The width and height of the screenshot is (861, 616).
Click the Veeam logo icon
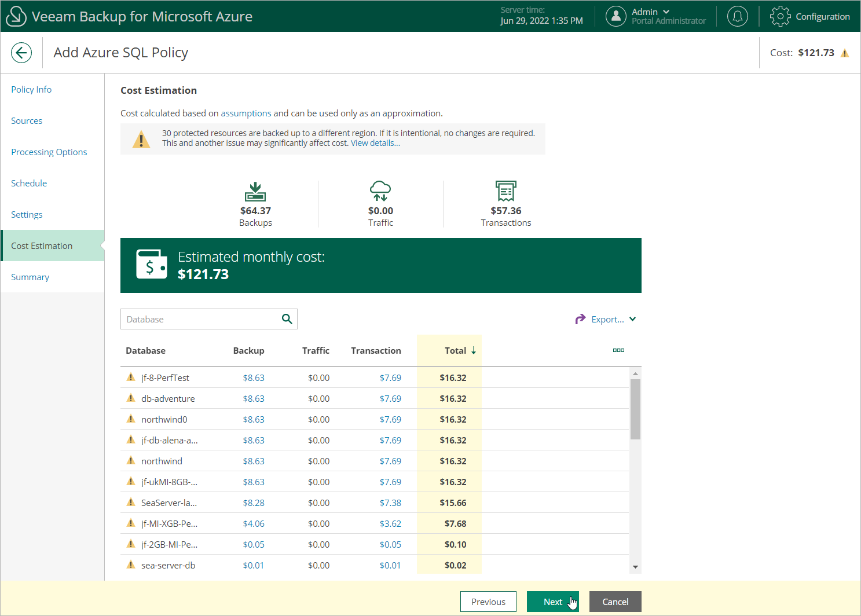pos(16,16)
